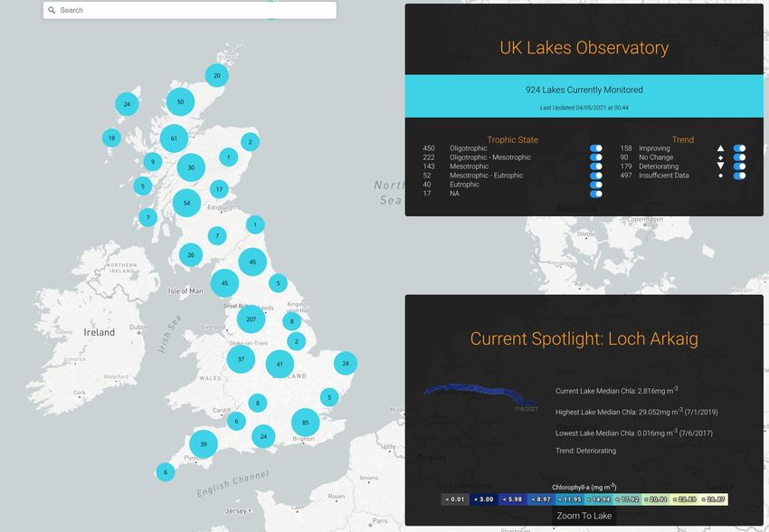The image size is (769, 532).
Task: Select the cluster marker labeled 30
Action: (191, 167)
